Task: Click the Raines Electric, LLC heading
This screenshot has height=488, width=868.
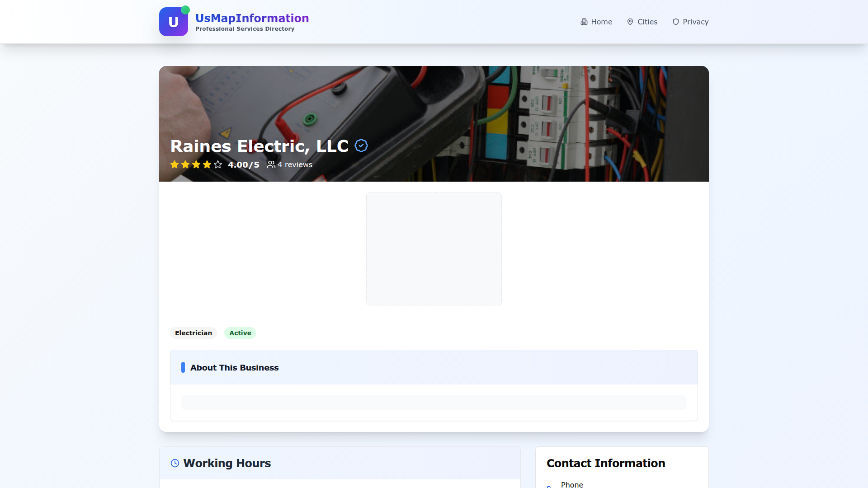Action: [259, 146]
